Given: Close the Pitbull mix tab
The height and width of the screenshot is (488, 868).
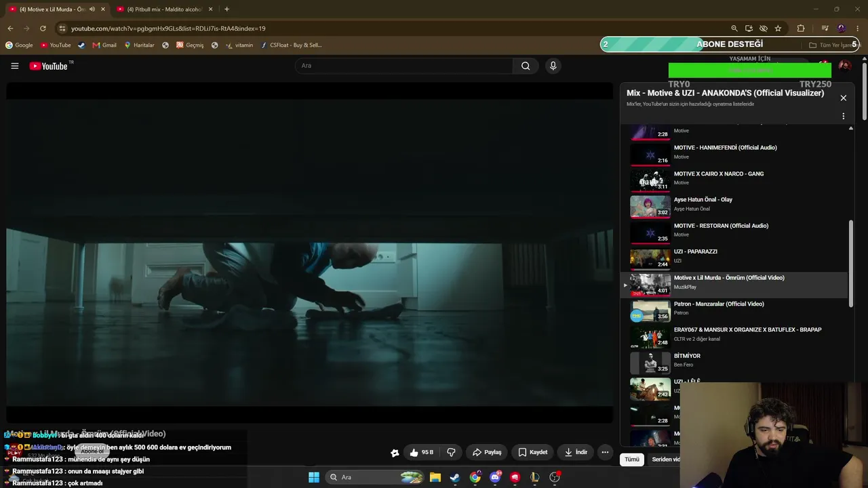Looking at the screenshot, I should [210, 9].
